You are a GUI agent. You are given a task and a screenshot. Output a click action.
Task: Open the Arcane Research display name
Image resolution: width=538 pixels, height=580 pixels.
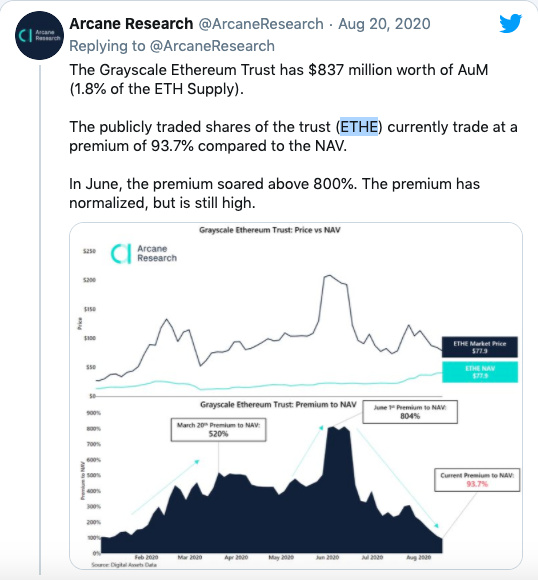tap(131, 24)
